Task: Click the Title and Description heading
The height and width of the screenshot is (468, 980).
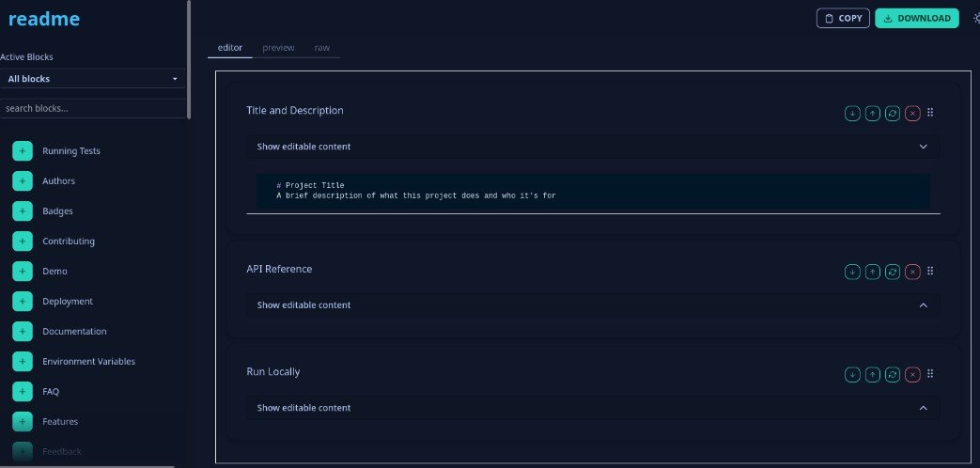Action: 295,110
